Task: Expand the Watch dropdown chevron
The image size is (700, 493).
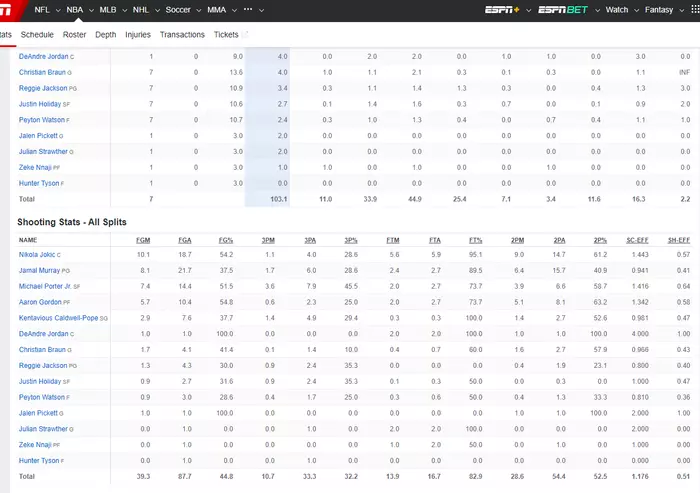Action: point(637,10)
